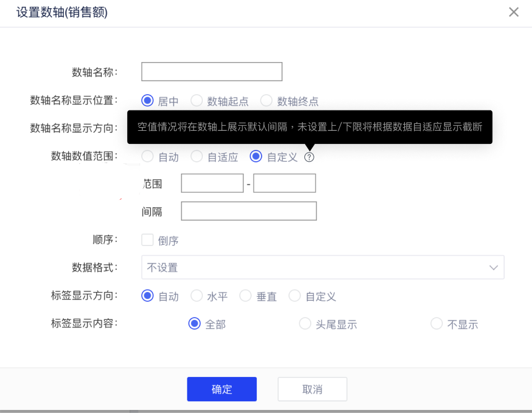Open the 数据格式 dropdown

point(322,267)
